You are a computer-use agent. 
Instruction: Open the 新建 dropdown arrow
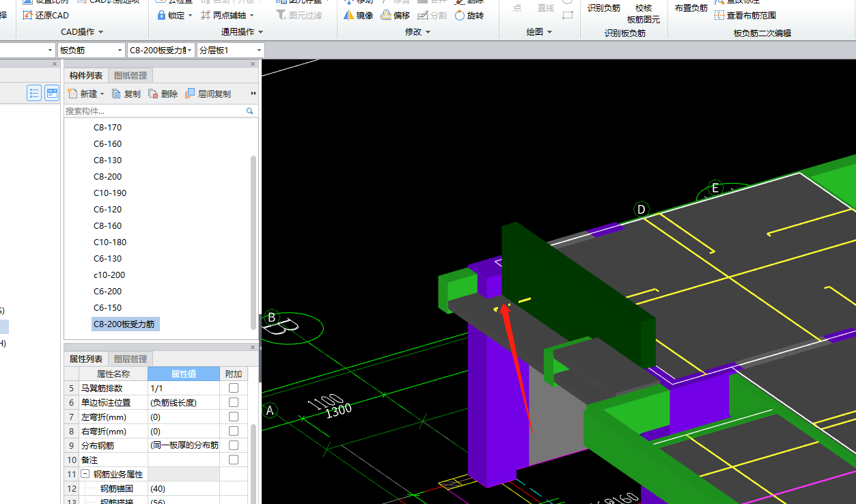[x=102, y=94]
